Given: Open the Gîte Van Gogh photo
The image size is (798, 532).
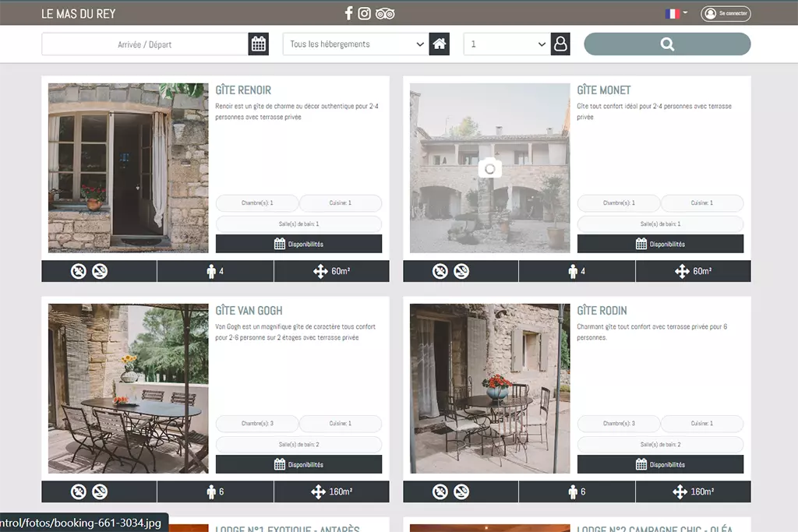Looking at the screenshot, I should coord(129,389).
